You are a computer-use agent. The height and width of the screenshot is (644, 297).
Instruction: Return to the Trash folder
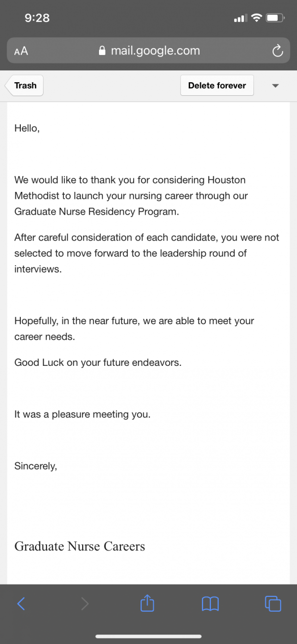coord(24,86)
